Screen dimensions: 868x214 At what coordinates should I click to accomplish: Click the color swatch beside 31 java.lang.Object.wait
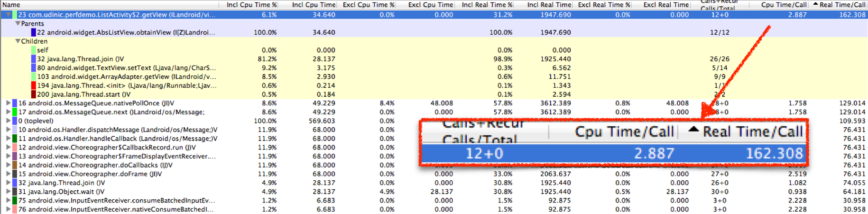pyautogui.click(x=15, y=192)
